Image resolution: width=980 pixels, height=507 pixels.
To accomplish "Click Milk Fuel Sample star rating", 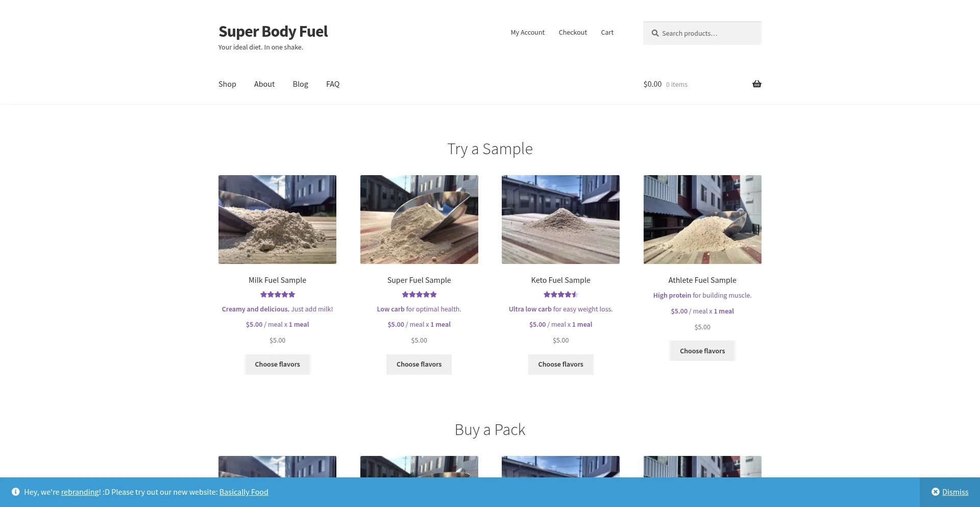I will [x=278, y=295].
